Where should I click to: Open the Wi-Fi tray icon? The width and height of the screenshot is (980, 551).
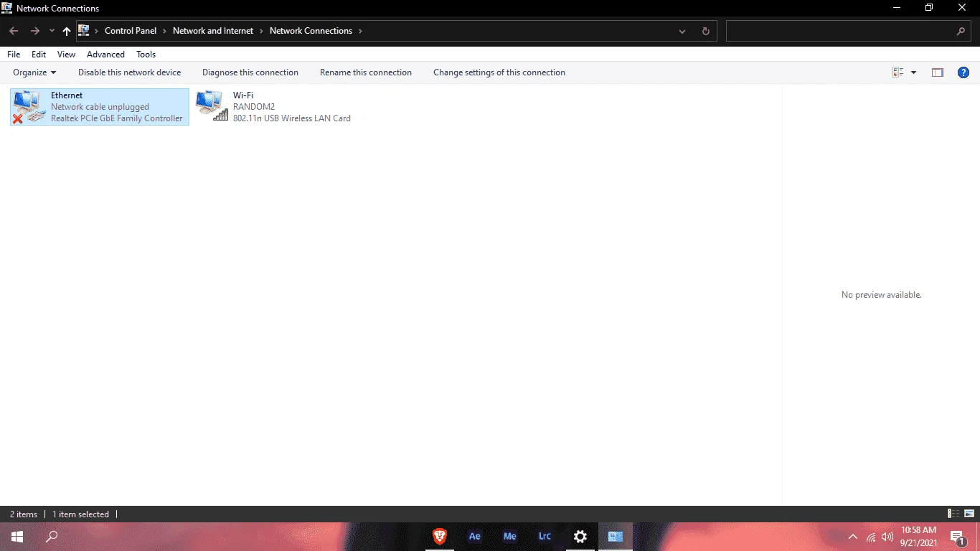click(x=871, y=537)
